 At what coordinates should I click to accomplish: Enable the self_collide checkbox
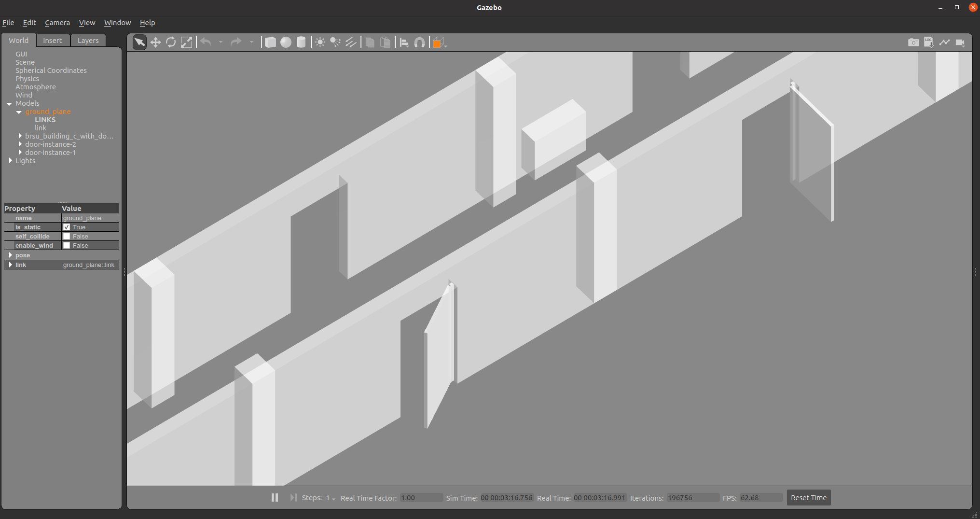[x=67, y=236]
